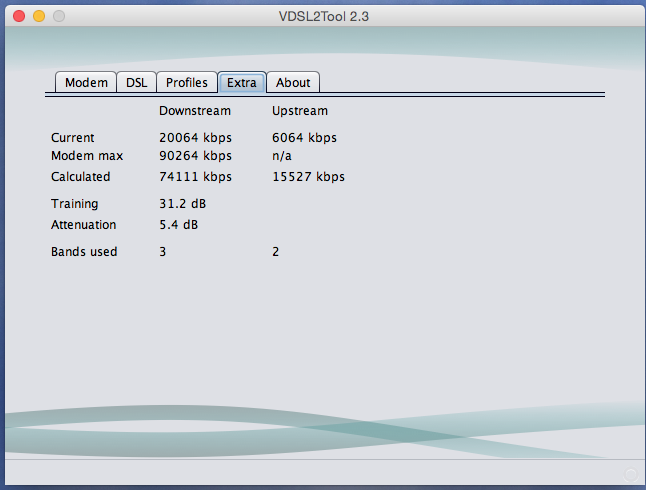Click the Upstream column header

[300, 111]
